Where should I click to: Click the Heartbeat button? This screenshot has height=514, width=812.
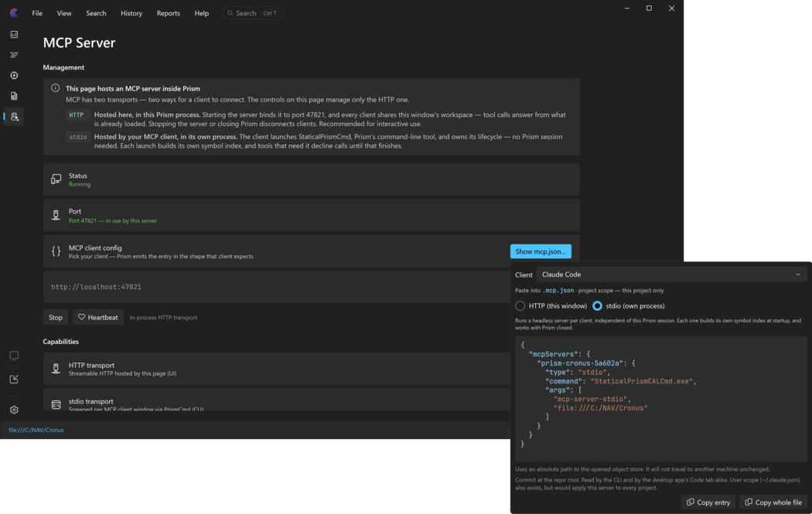[x=98, y=318]
